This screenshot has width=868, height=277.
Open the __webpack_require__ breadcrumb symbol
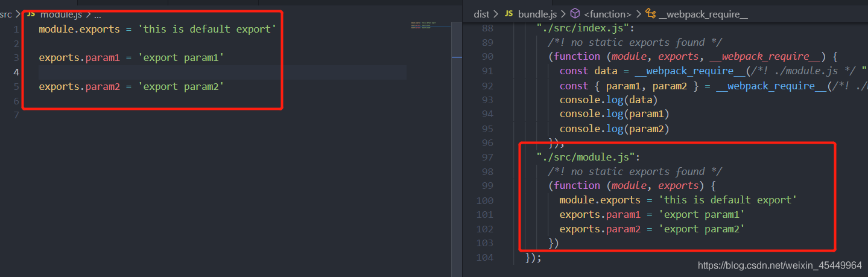click(703, 13)
